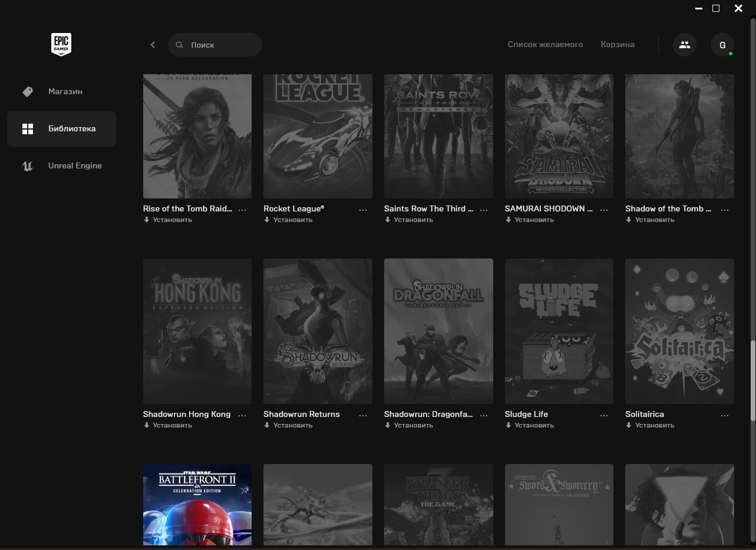Viewport: 756px width, 550px height.
Task: Open the Unreal Engine menu item
Action: click(x=61, y=166)
